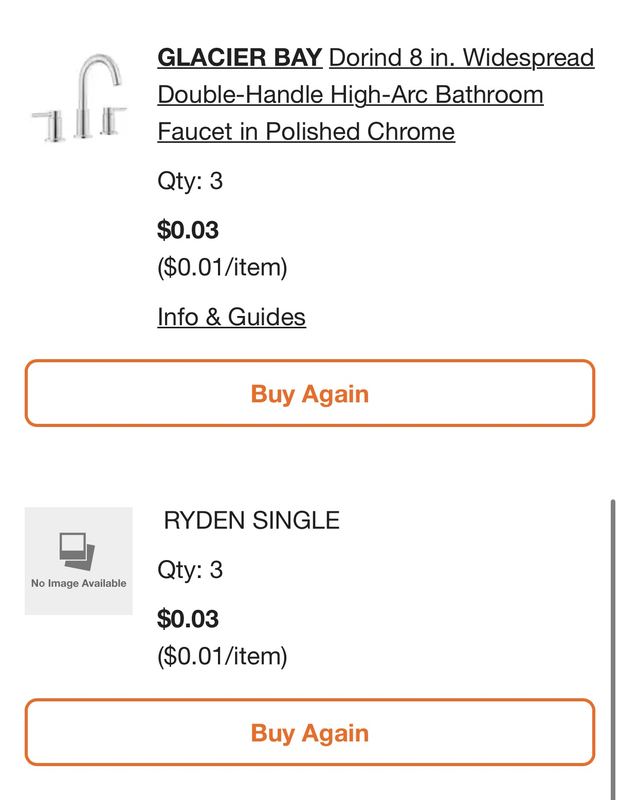Select the RYDEN SINGLE item name
Screen dimensions: 620x800
click(252, 520)
